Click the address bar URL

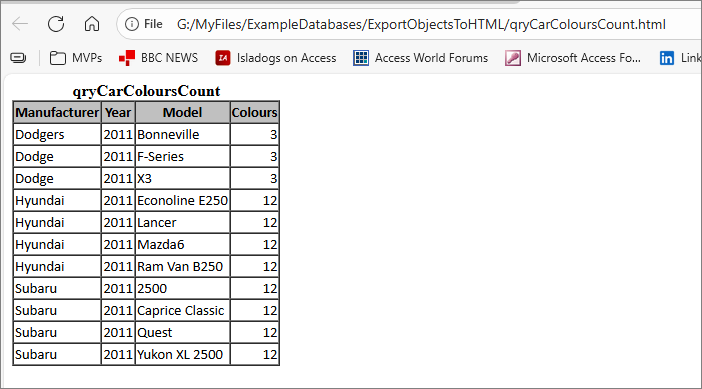tap(421, 24)
